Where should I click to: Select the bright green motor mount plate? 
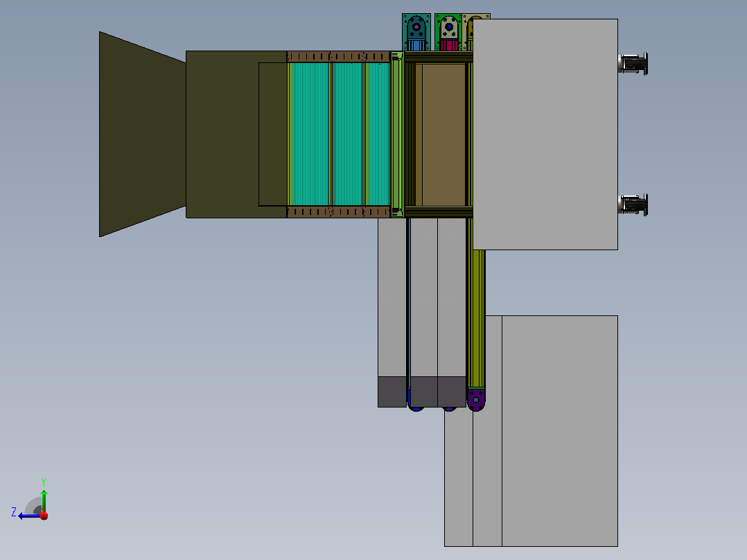click(448, 32)
